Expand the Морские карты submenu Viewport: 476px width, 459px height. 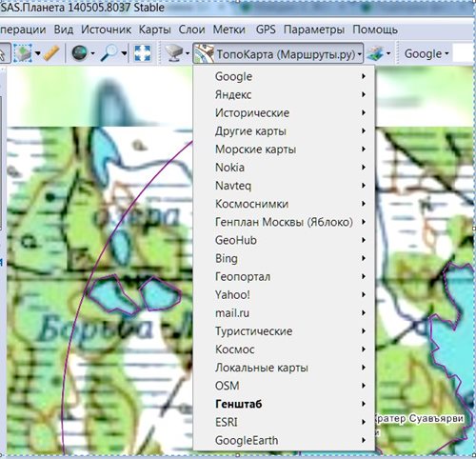284,150
